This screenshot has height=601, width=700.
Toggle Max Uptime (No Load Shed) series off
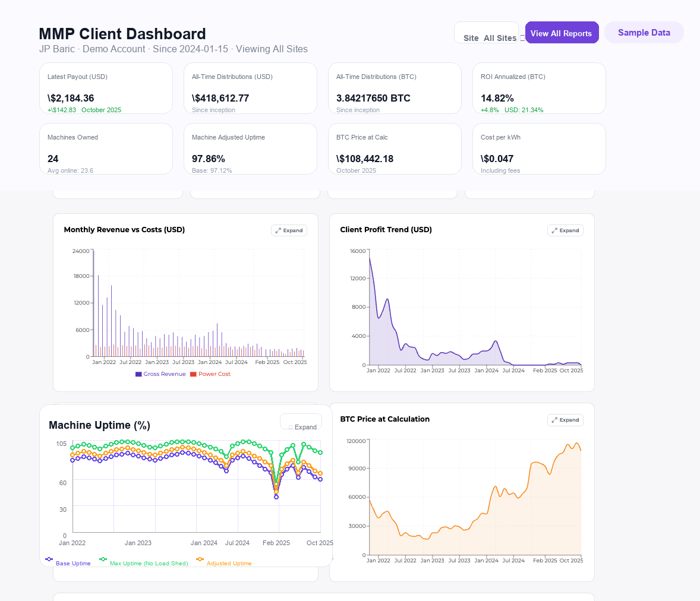(145, 563)
